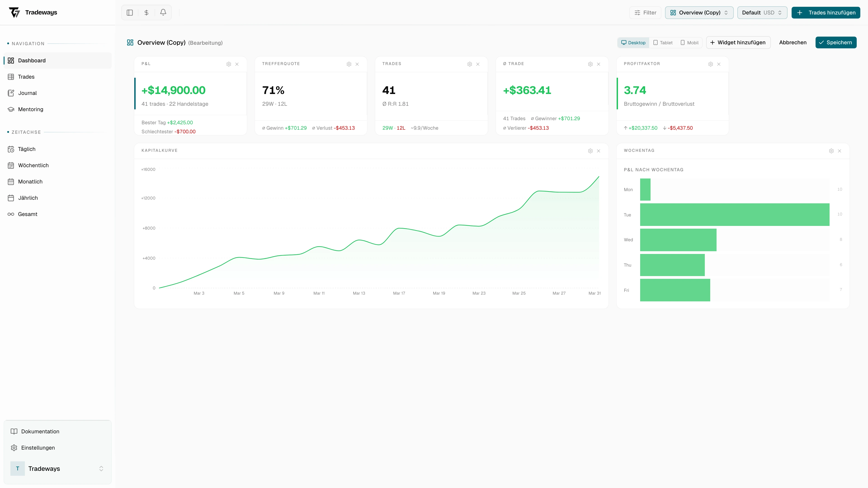Add a new widget via Widget hinzufügen

pos(738,42)
